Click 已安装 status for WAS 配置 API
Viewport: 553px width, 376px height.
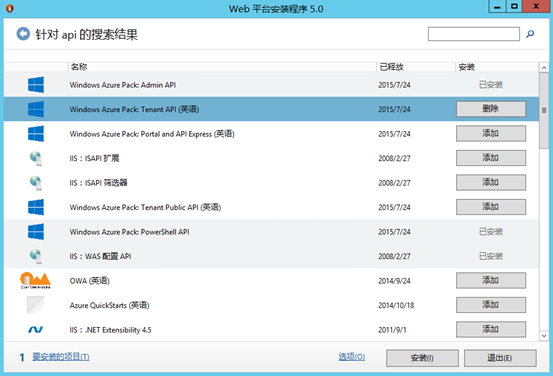pos(491,256)
